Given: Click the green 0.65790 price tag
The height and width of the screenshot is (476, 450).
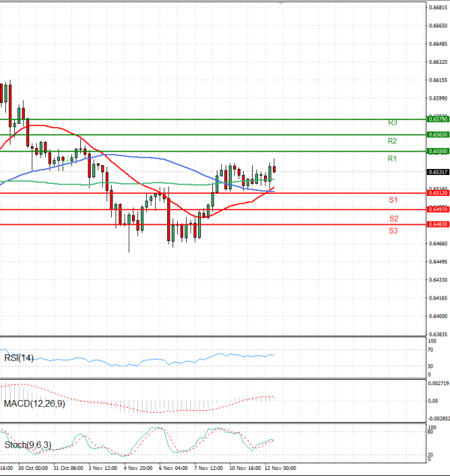Looking at the screenshot, I should pos(437,119).
